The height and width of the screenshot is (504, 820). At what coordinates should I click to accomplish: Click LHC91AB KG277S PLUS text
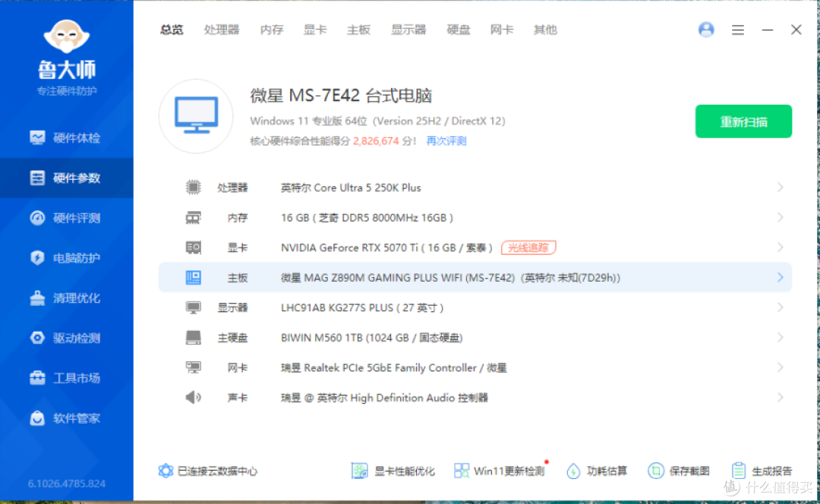tap(362, 308)
